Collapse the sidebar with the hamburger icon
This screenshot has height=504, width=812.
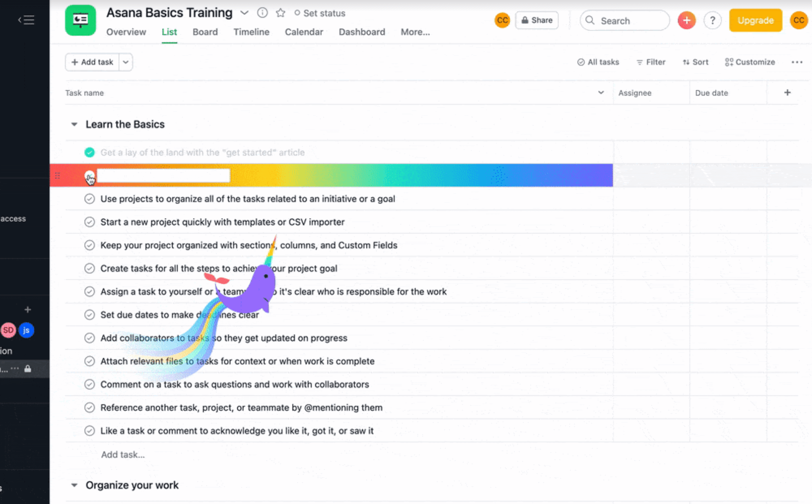(27, 20)
